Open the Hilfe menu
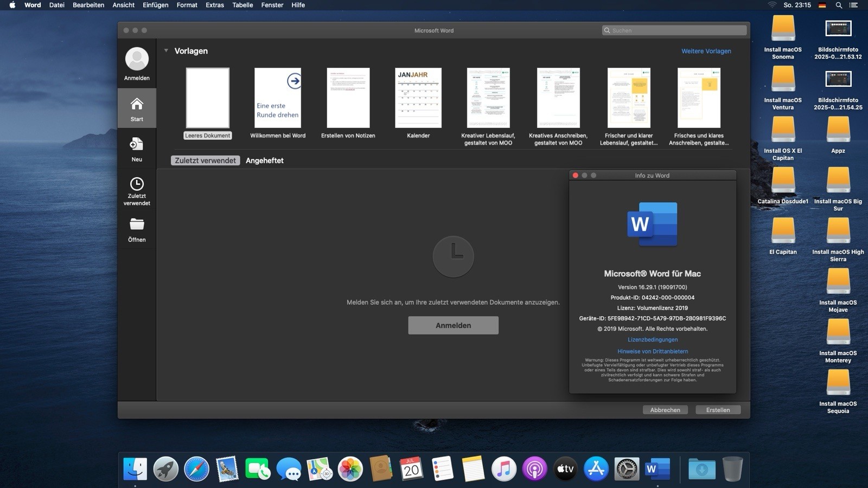Image resolution: width=868 pixels, height=488 pixels. point(298,5)
